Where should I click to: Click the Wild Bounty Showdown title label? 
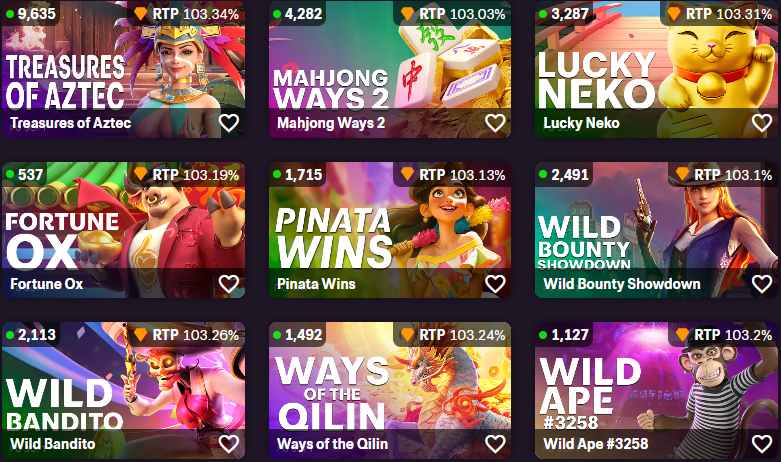[x=622, y=284]
